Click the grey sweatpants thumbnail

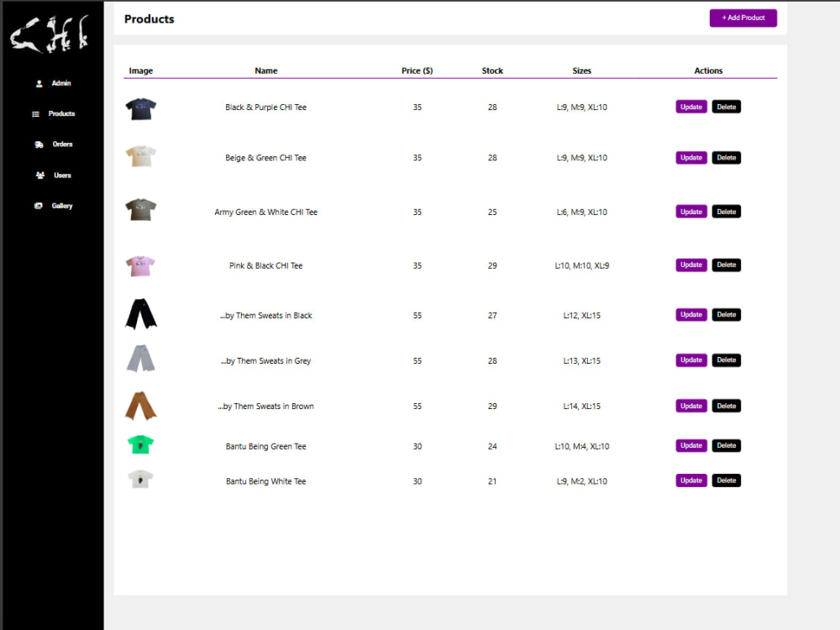141,359
